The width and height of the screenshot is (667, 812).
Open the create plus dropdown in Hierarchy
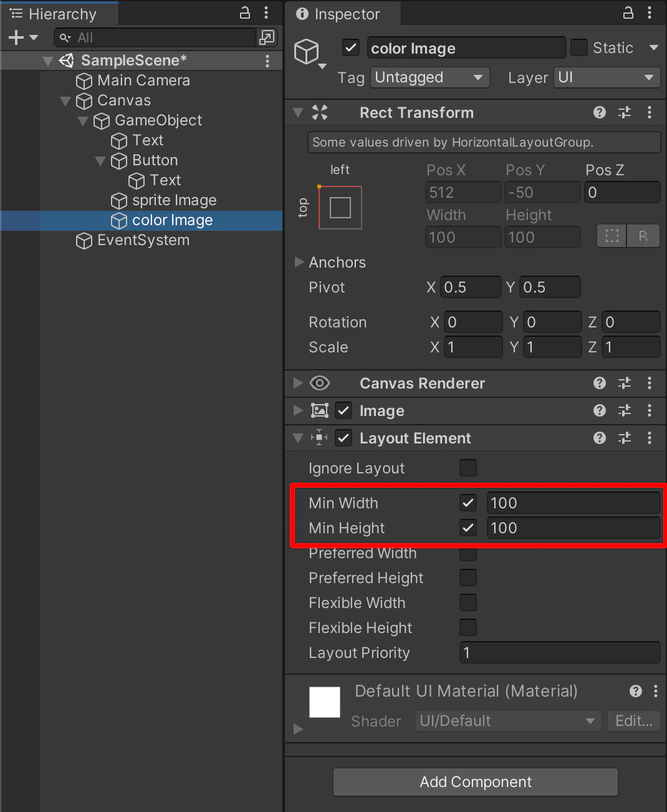click(x=23, y=38)
